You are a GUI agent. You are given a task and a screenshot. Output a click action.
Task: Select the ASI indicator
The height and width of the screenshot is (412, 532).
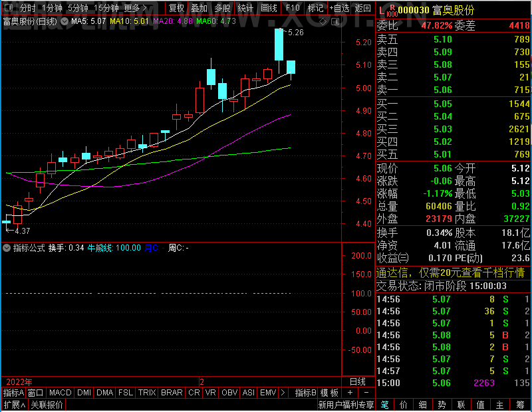click(248, 393)
